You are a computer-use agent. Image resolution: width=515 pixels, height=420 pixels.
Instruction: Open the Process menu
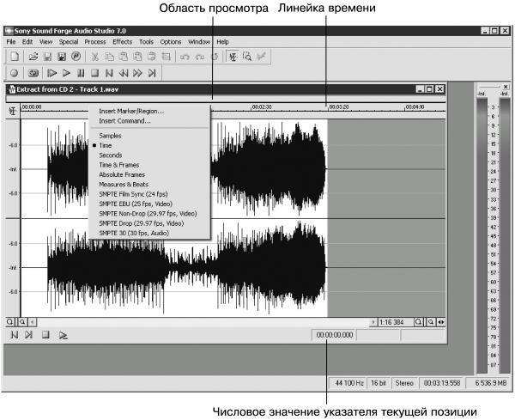click(x=95, y=42)
